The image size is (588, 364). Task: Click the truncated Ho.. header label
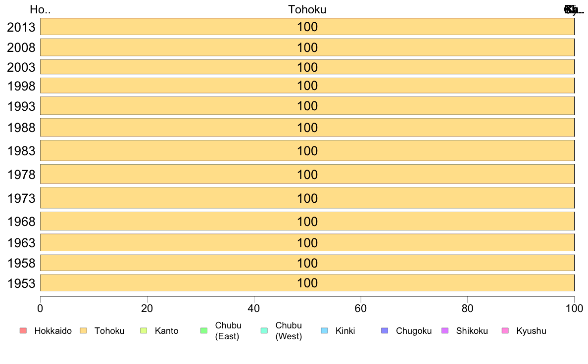[x=40, y=9]
